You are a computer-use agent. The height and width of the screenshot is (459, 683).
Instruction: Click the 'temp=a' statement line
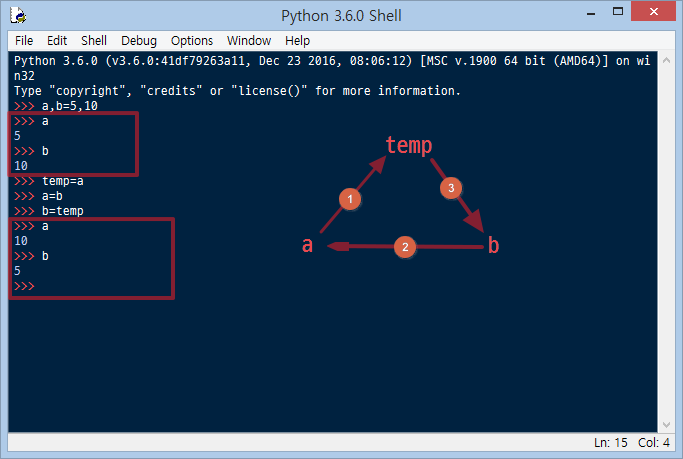click(63, 181)
